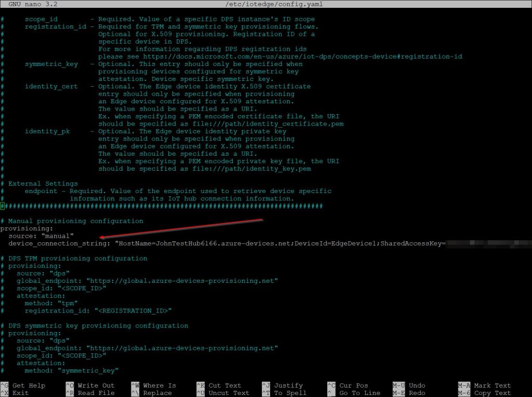This screenshot has height=397, width=532.
Task: Click the ^R Read File shortcut
Action: click(x=89, y=393)
